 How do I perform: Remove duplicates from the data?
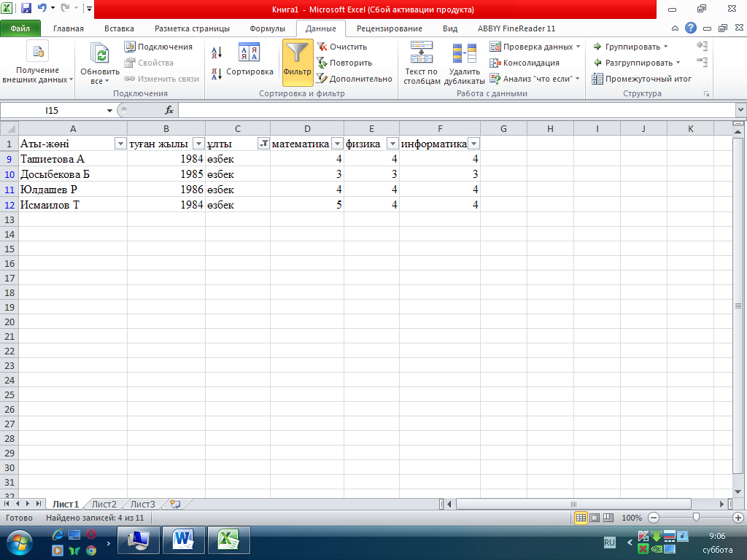(465, 63)
